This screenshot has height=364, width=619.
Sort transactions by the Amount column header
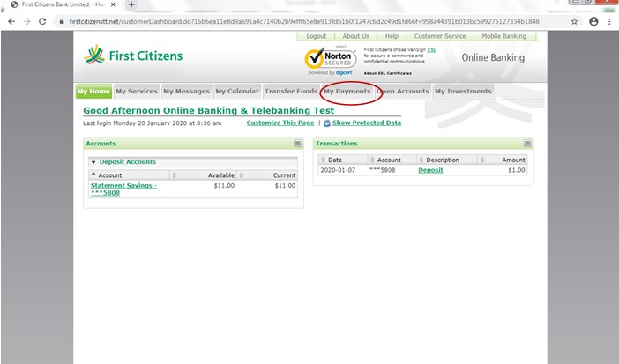(513, 160)
